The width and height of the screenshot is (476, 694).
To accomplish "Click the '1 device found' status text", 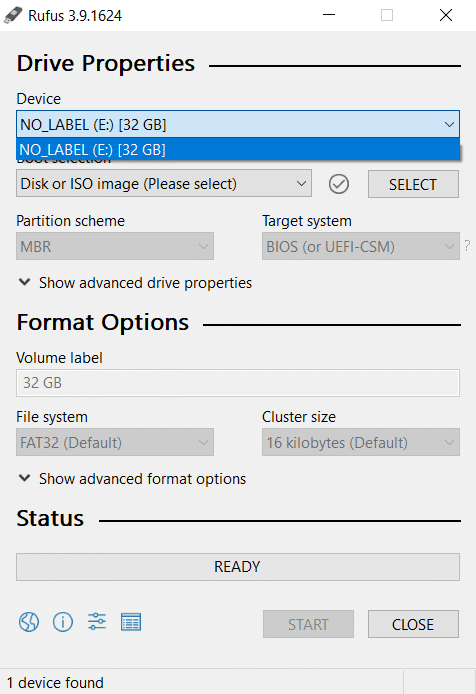I will [55, 682].
